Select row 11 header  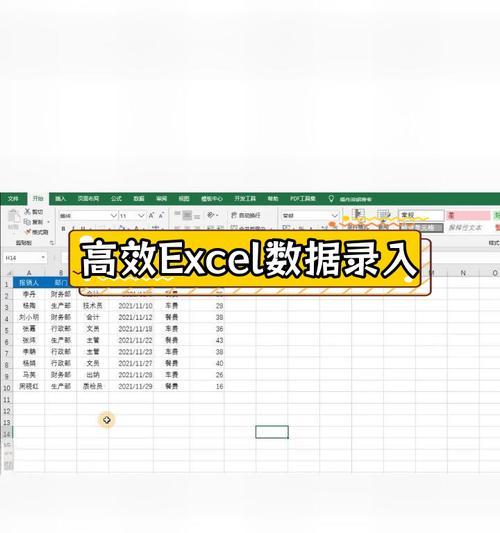(x=6, y=400)
